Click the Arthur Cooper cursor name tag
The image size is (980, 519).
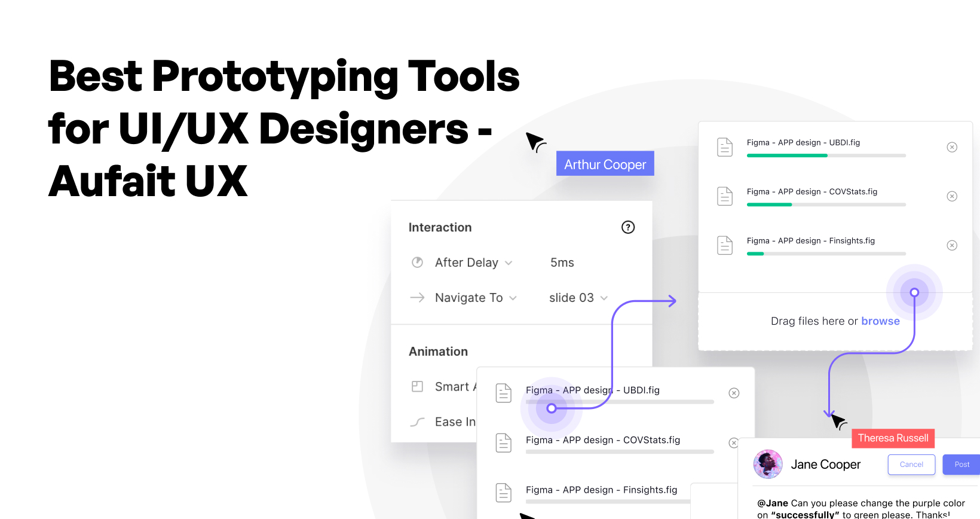pos(605,163)
